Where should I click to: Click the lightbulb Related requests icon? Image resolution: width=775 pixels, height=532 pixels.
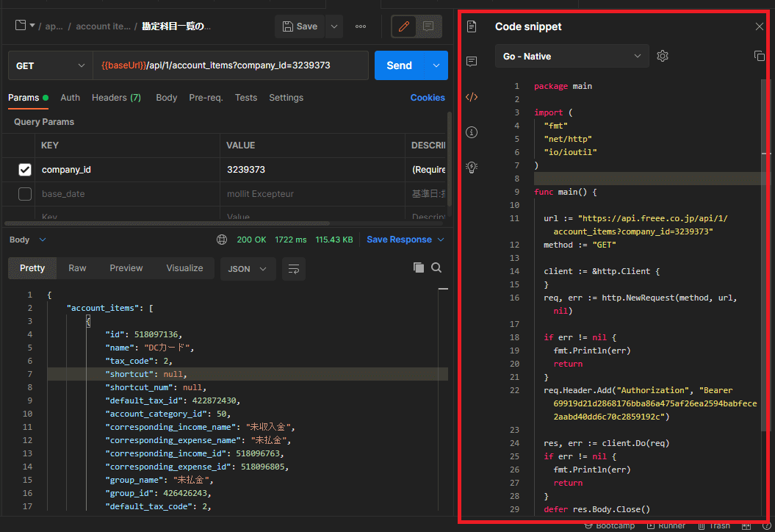(472, 168)
